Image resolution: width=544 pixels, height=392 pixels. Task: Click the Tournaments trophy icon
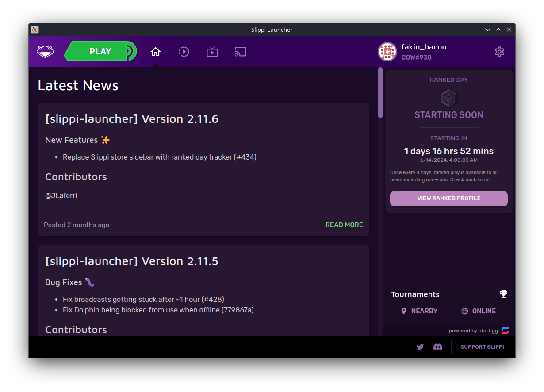coord(503,294)
